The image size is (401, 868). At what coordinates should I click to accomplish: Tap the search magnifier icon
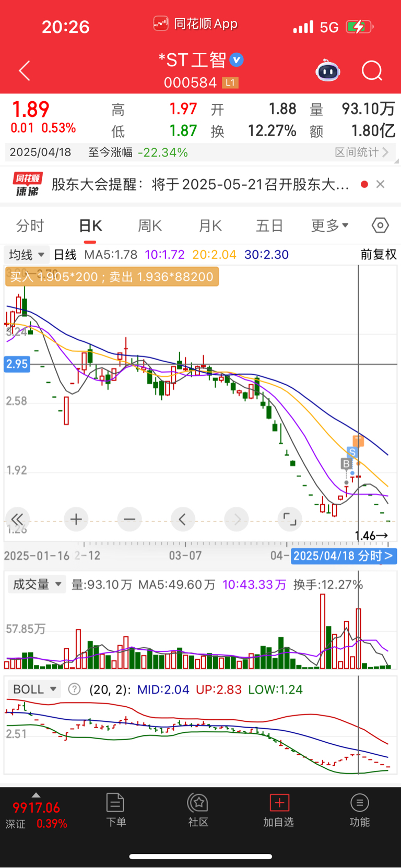point(372,71)
